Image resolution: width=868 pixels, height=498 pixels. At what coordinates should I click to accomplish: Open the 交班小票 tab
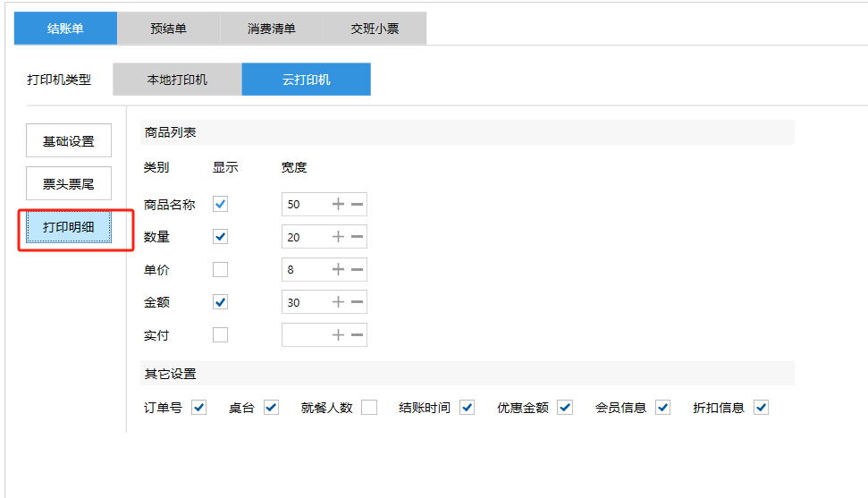375,29
